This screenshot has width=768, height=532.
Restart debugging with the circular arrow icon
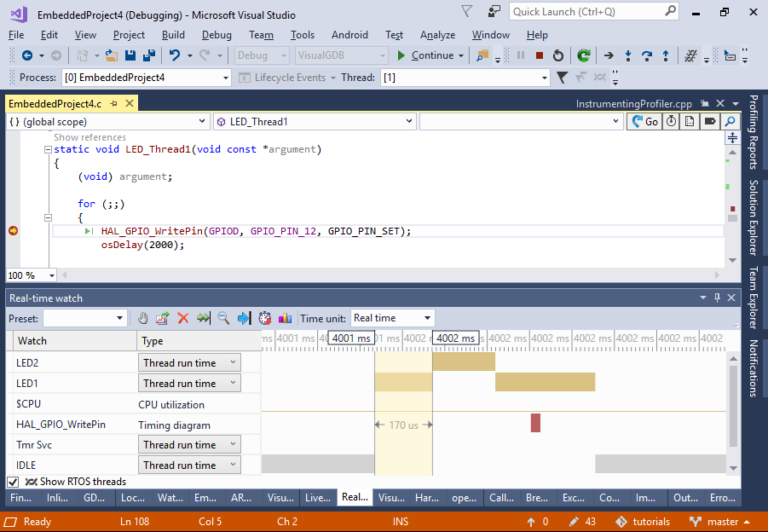point(558,56)
